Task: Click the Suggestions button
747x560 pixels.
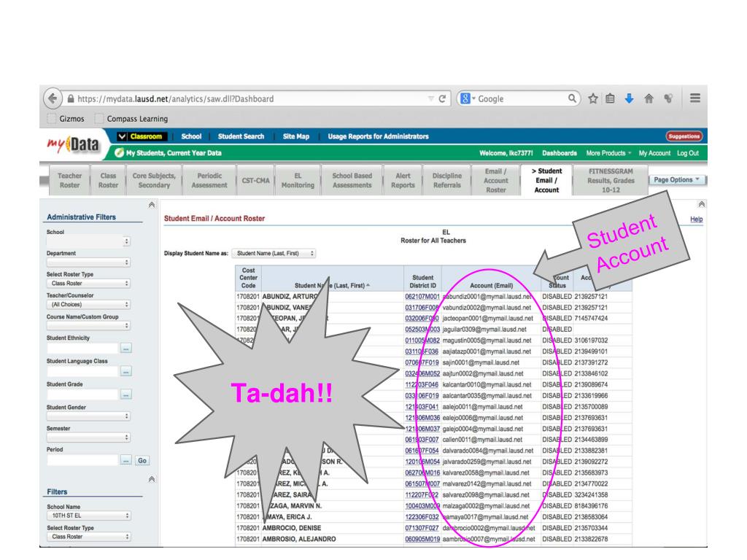Action: click(684, 136)
